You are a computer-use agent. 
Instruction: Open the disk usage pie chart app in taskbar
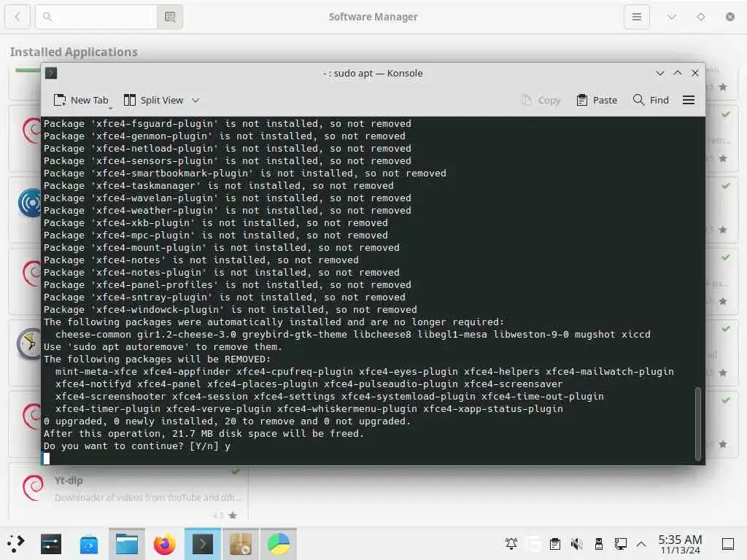(279, 544)
